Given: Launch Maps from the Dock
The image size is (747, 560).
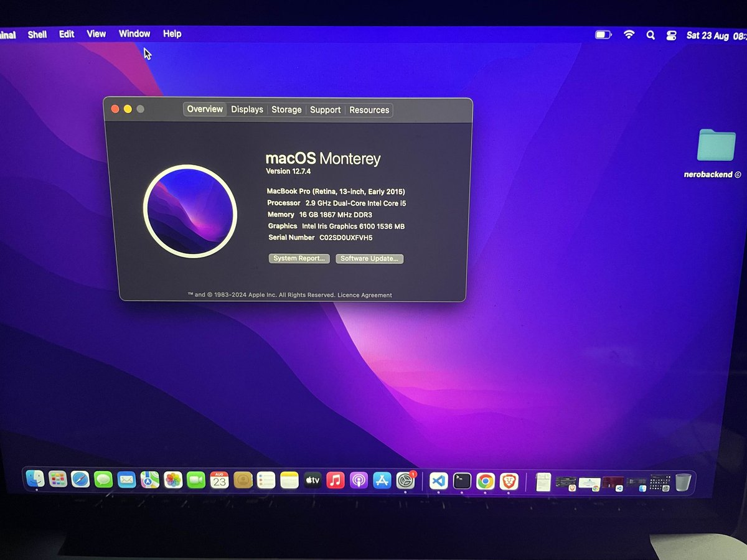Looking at the screenshot, I should click(x=149, y=480).
